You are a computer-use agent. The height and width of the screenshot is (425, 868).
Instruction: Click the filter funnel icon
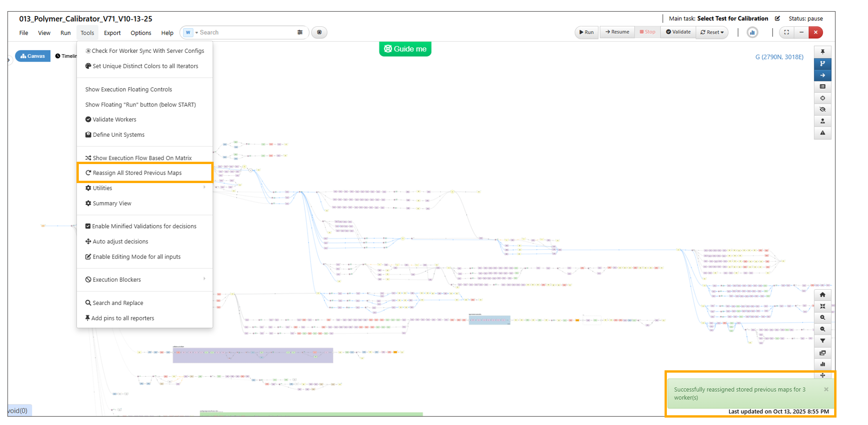822,341
